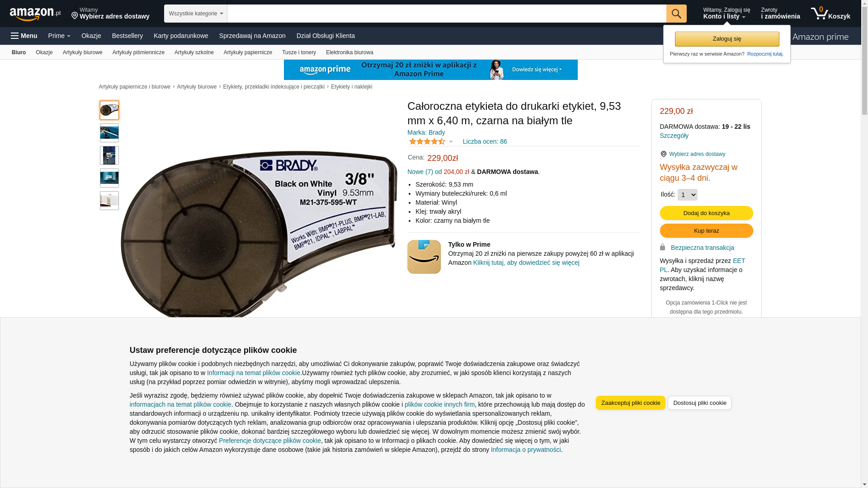The height and width of the screenshot is (488, 868).
Task: Open the Ilość quantity dropdown
Action: (687, 195)
